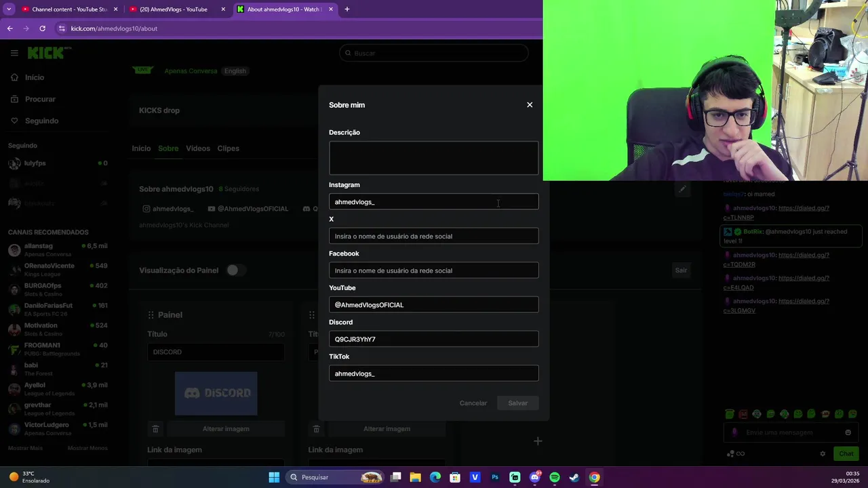Image resolution: width=868 pixels, height=488 pixels.
Task: Switch to AhmedVlogs YouTube browser tab
Action: pyautogui.click(x=173, y=9)
